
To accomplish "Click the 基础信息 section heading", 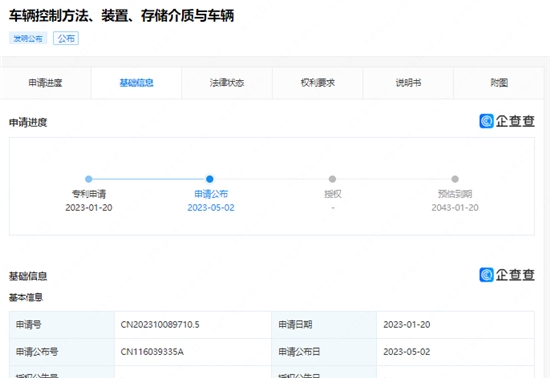I will tap(28, 276).
